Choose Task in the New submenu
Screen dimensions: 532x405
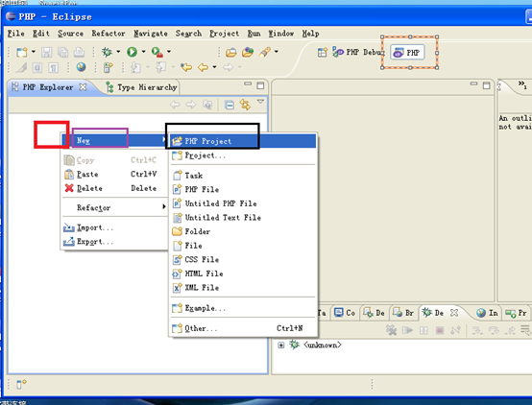[243, 176]
